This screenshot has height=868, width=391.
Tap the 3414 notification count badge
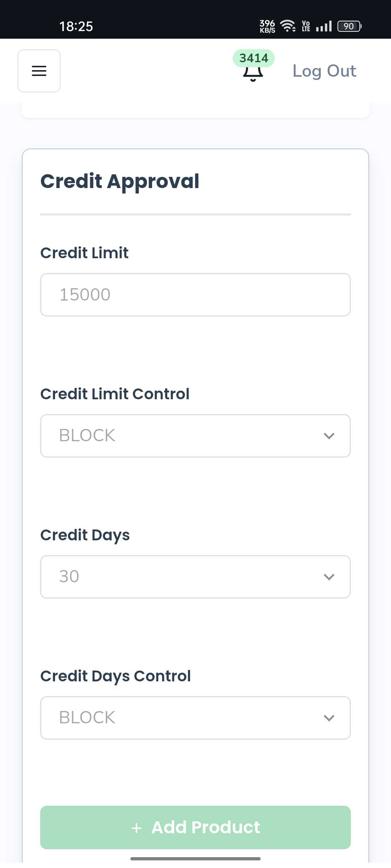coord(253,58)
